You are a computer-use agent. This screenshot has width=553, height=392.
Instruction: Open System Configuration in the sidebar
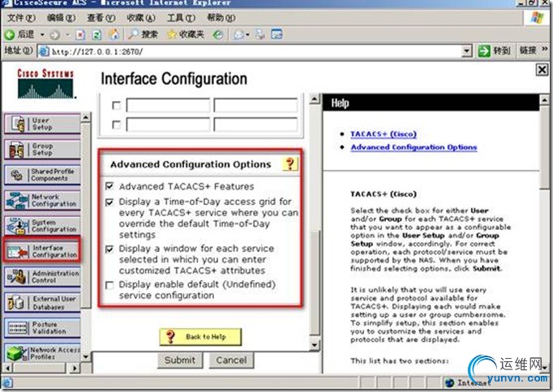(43, 225)
